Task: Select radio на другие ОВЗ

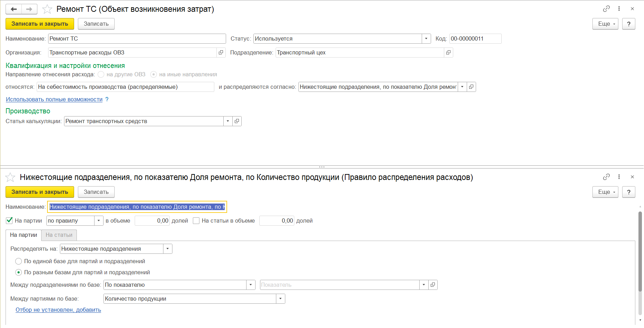Action: [x=101, y=74]
